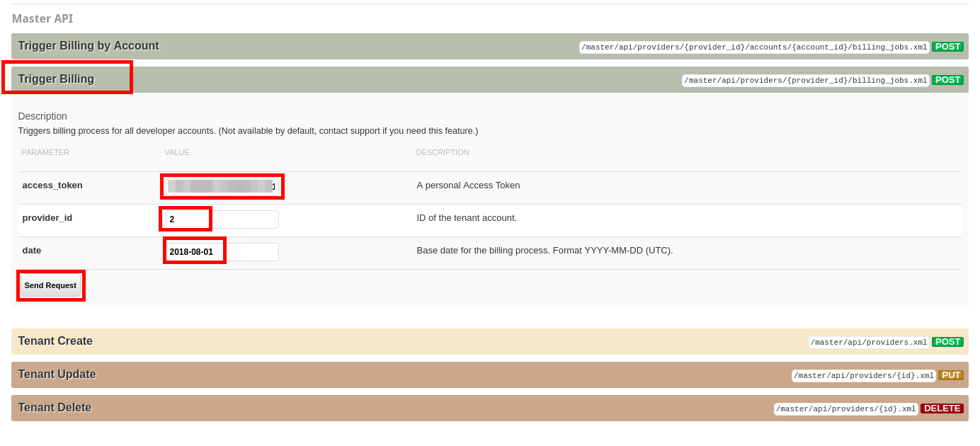The image size is (980, 446).
Task: Click the date input containing 2018-08-01
Action: coord(222,252)
